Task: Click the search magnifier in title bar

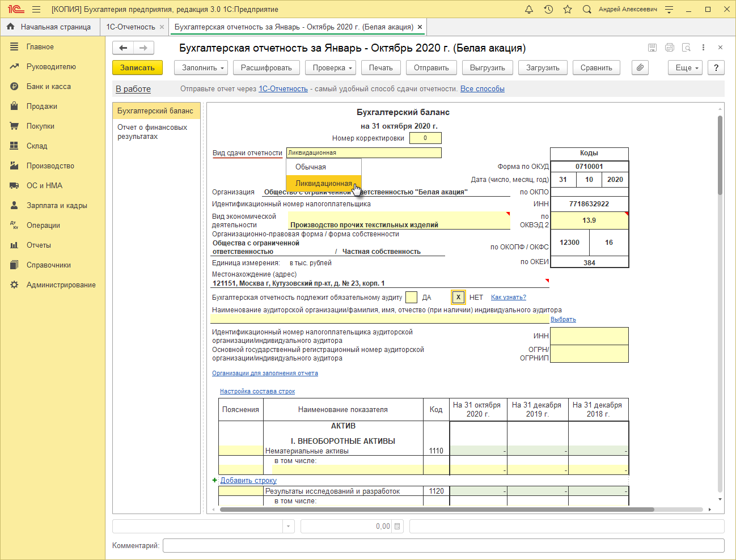Action: click(587, 10)
